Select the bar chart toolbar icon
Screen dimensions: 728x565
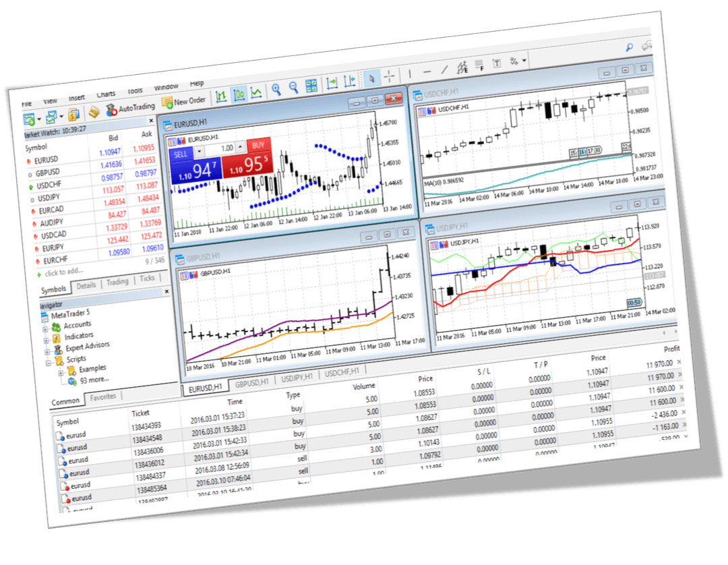pyautogui.click(x=221, y=97)
